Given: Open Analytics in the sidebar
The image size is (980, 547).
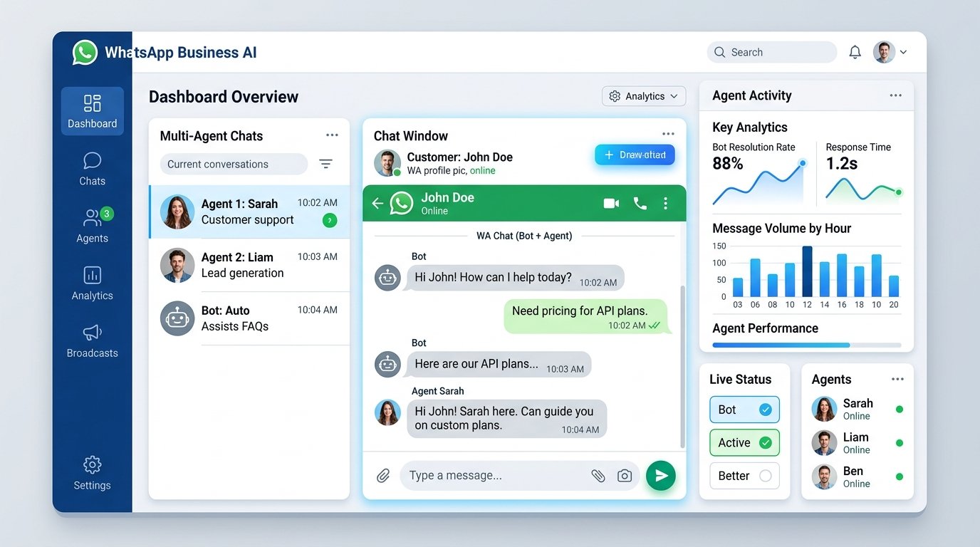Looking at the screenshot, I should [x=92, y=283].
